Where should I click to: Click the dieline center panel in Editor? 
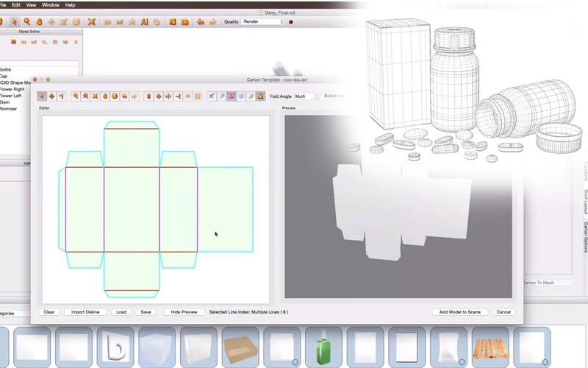(x=132, y=210)
